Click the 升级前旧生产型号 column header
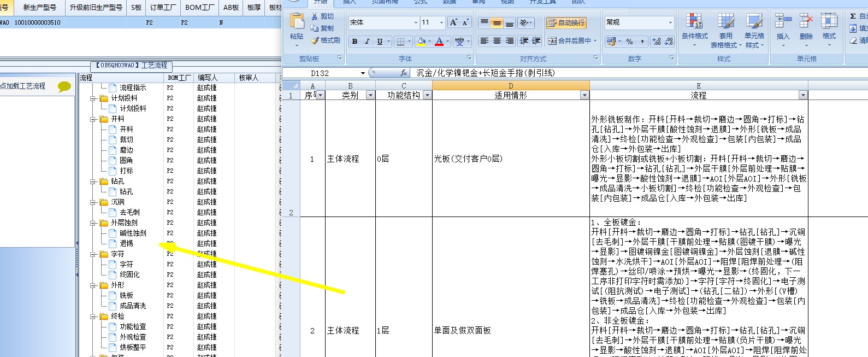868x357 pixels. [x=96, y=8]
